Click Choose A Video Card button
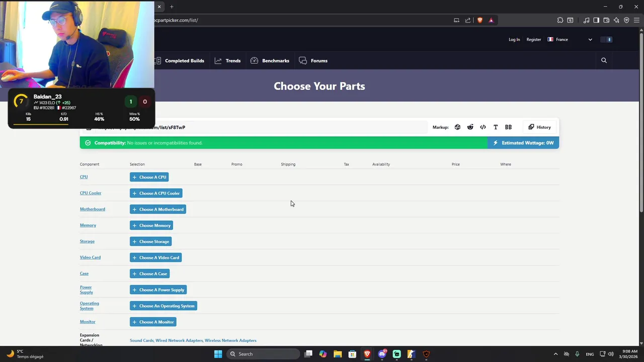 pos(156,257)
